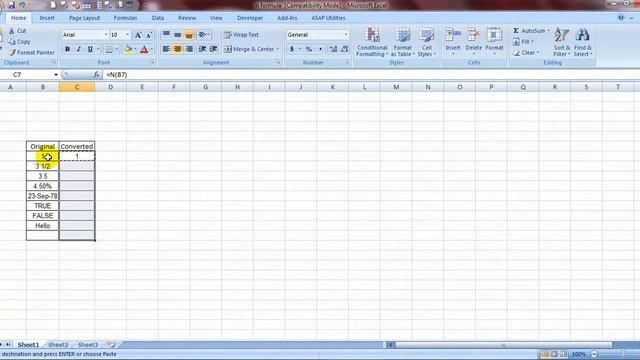This screenshot has width=640, height=360.
Task: Open the General number format dropdown
Action: [346, 35]
